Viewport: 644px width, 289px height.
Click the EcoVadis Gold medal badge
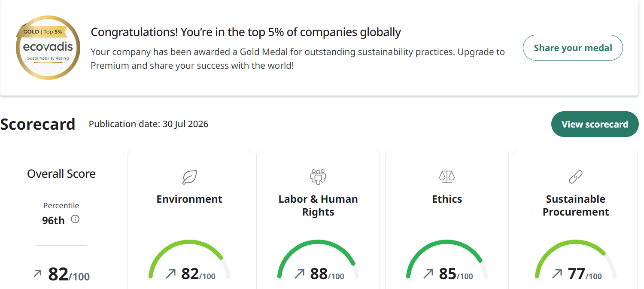click(x=48, y=47)
